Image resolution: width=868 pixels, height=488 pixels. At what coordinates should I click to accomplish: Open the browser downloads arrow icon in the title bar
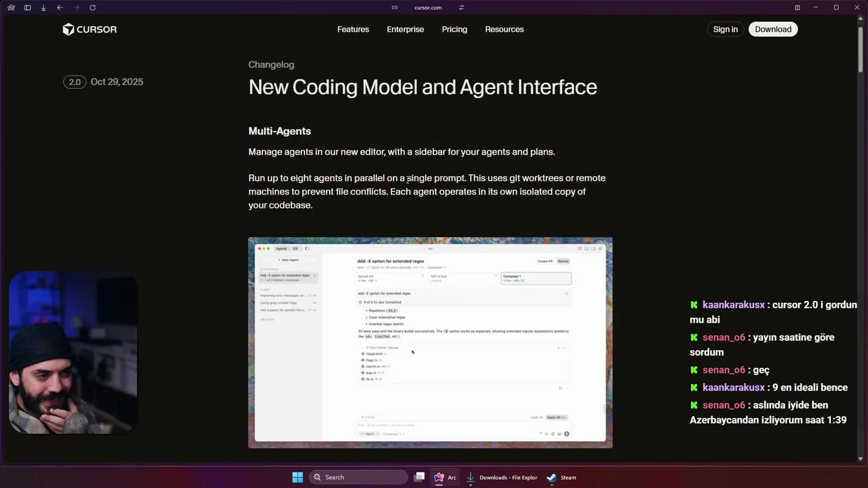tap(43, 7)
